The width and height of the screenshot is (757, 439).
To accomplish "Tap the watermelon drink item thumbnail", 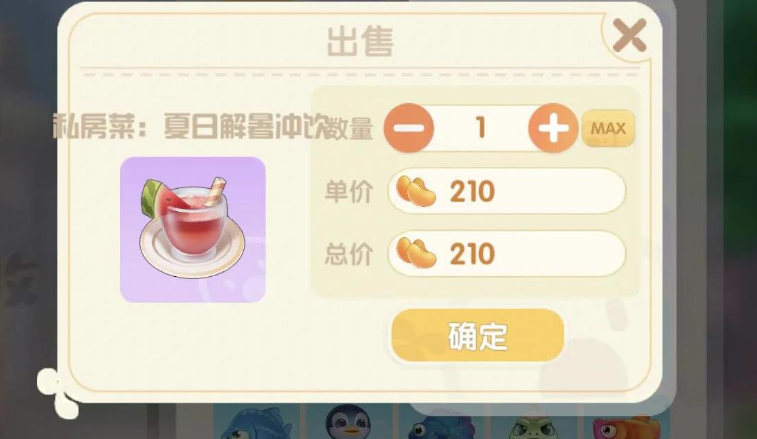I will (x=193, y=229).
